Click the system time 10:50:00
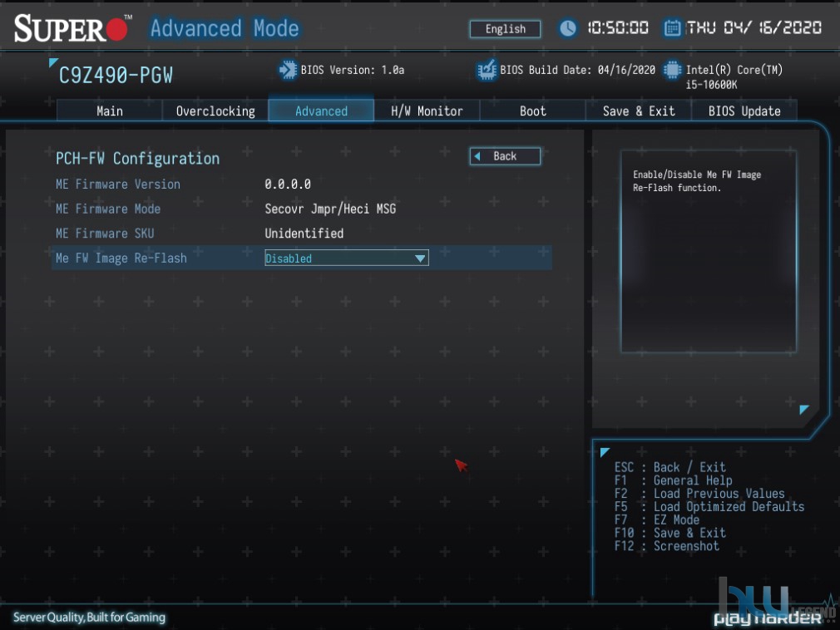The height and width of the screenshot is (630, 840). pyautogui.click(x=618, y=27)
